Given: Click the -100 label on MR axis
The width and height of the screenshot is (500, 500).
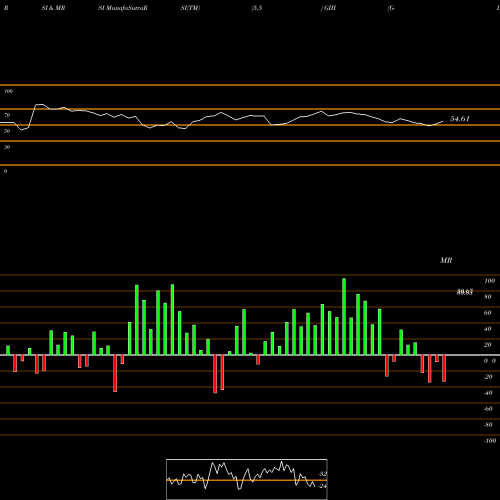Looking at the screenshot, I should [x=490, y=441].
